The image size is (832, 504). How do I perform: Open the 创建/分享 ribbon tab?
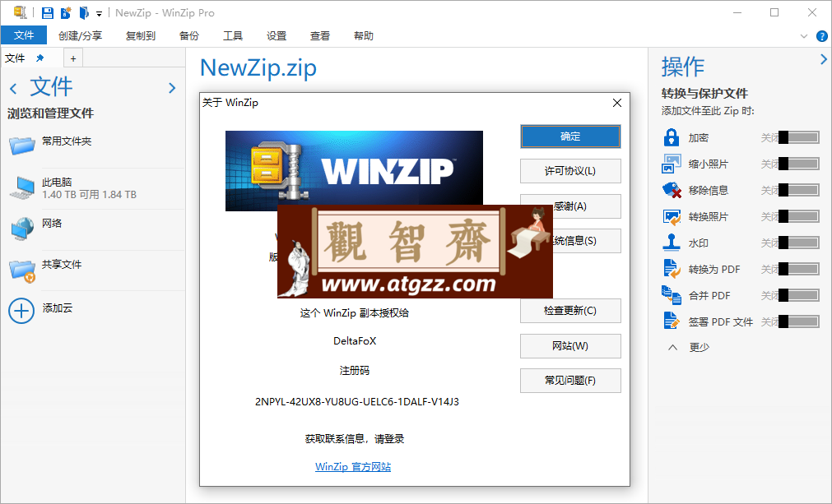(80, 35)
